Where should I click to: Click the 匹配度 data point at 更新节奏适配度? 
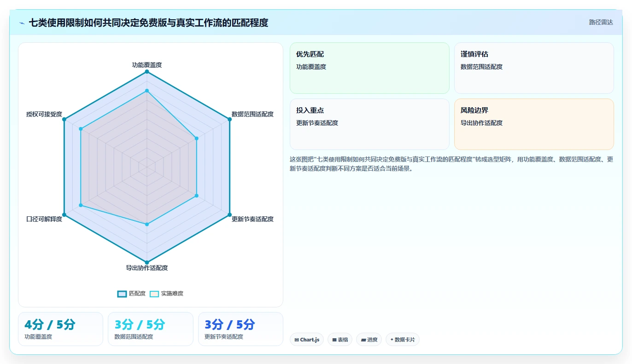coord(230,215)
